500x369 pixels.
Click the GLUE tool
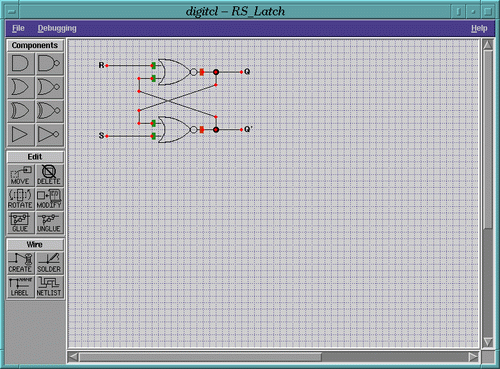(x=20, y=222)
